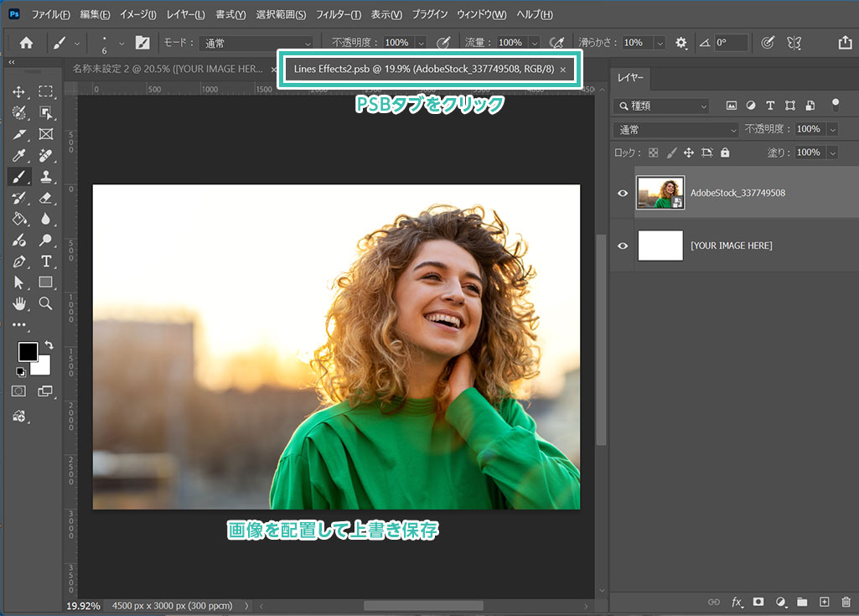Screen dimensions: 859x616
Task: Create a new layer group folder
Action: (802, 602)
